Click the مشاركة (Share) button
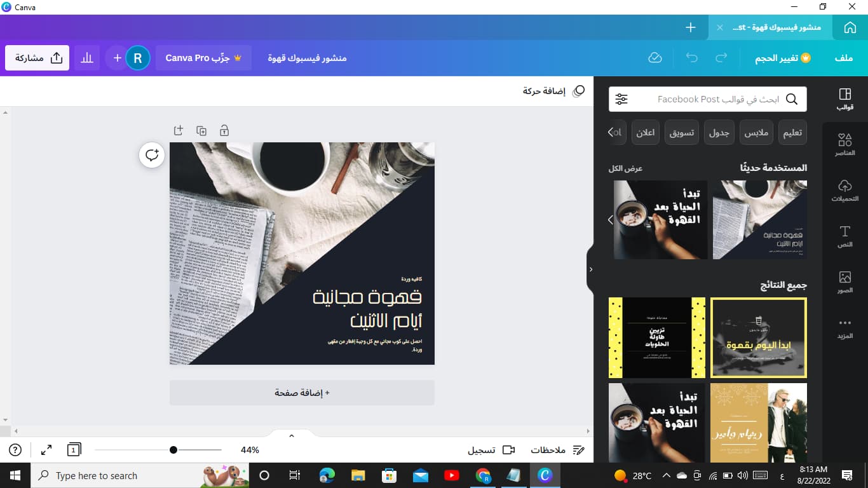This screenshot has width=868, height=488. pos(37,57)
